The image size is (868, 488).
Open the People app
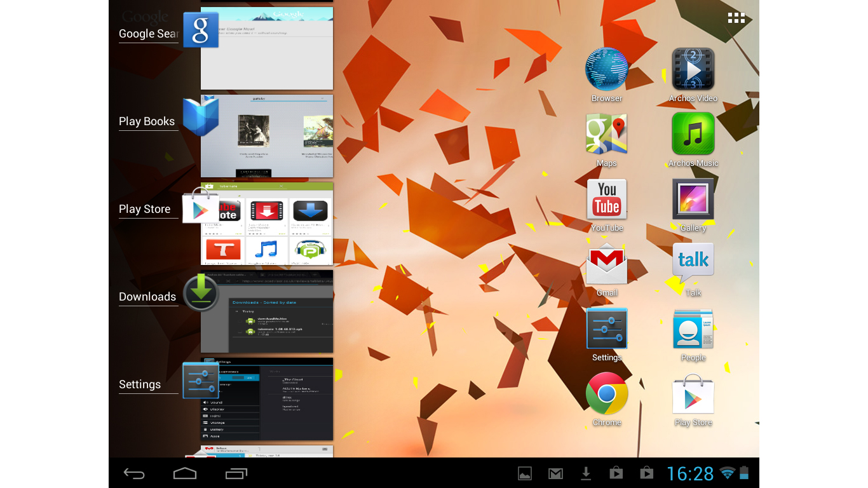693,334
